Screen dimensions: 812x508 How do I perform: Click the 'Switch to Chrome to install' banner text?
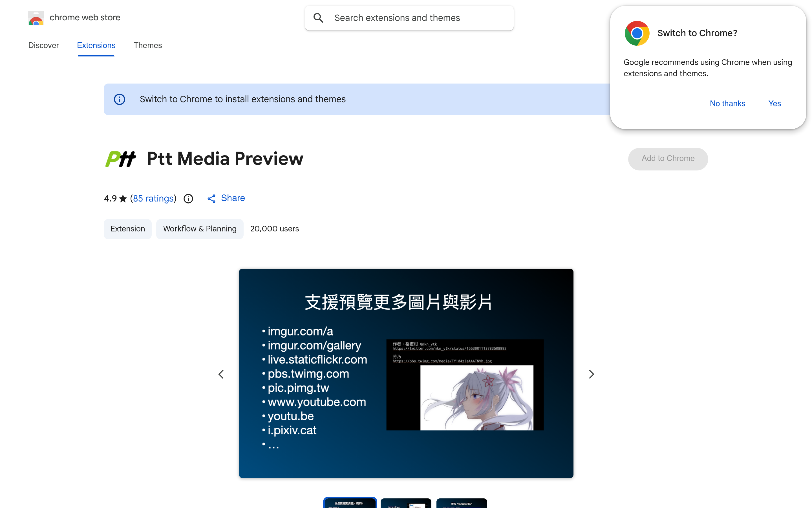point(242,99)
